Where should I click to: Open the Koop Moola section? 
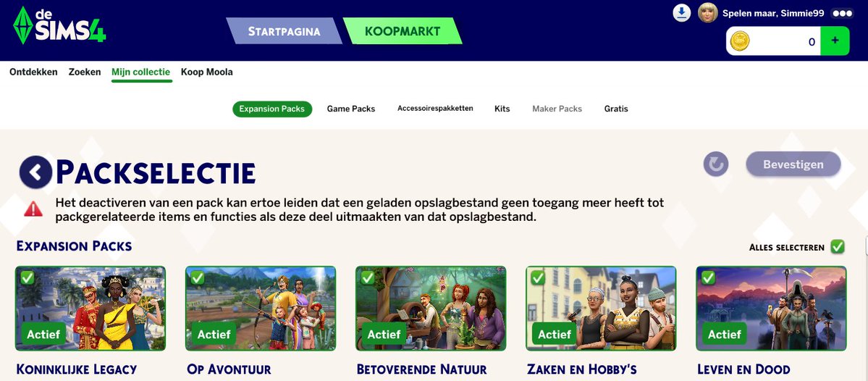tap(207, 72)
